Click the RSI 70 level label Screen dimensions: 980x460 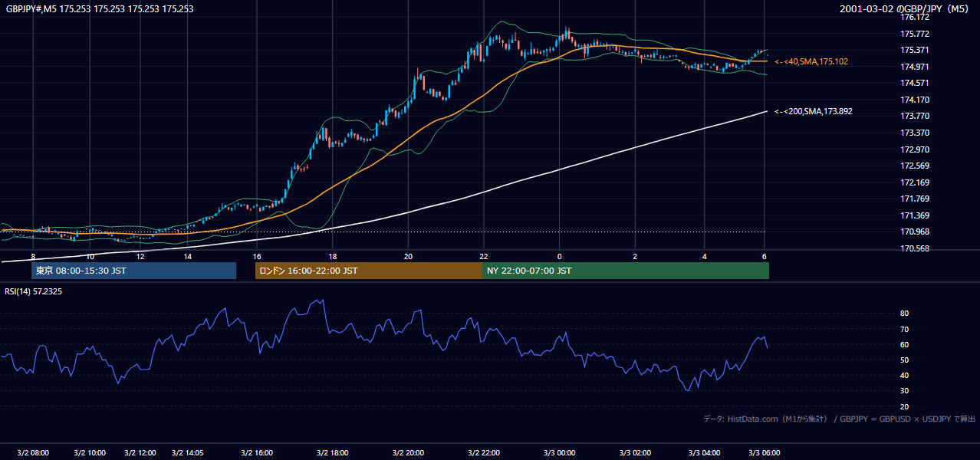905,329
